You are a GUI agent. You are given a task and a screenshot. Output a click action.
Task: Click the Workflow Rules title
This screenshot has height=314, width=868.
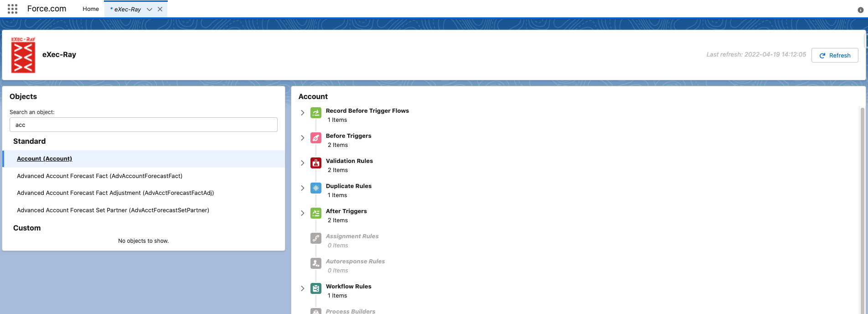click(349, 287)
